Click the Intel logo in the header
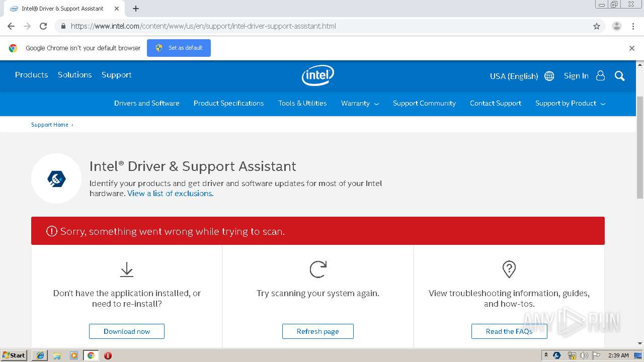This screenshot has width=644, height=362. click(x=318, y=75)
